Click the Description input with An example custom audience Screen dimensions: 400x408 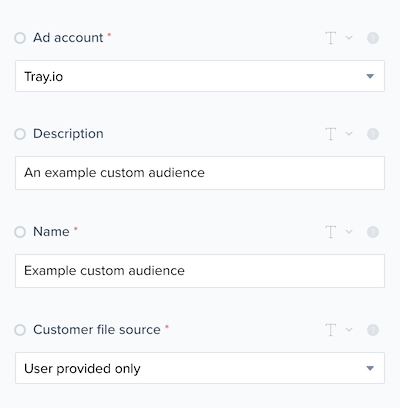tap(200, 173)
